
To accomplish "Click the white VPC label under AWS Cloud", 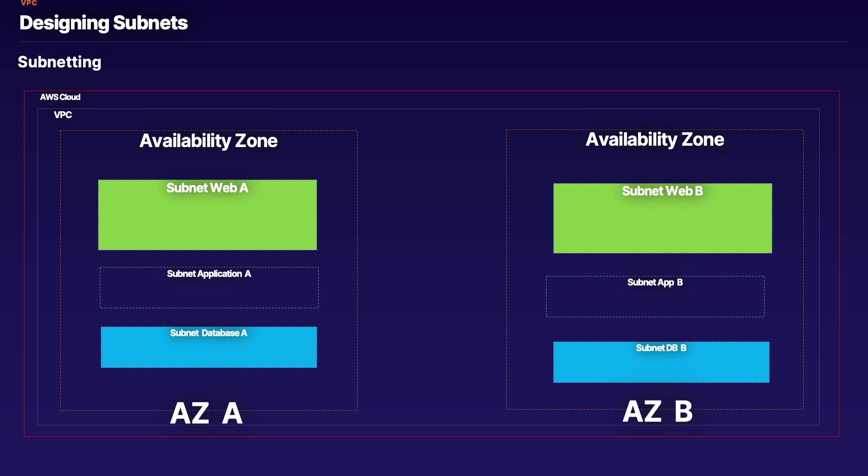I will tap(63, 115).
